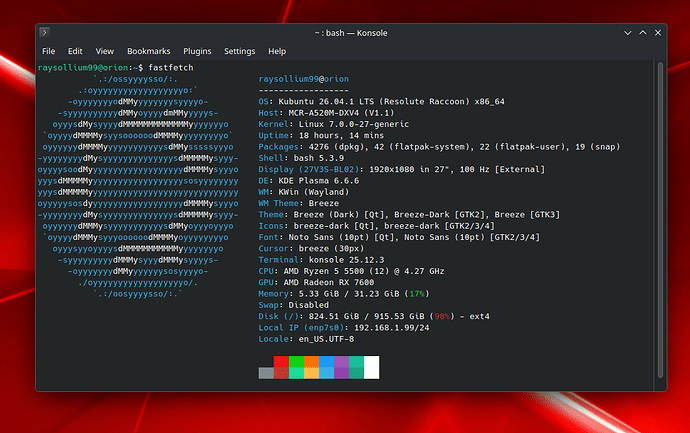Open the Help menu
Image resolution: width=690 pixels, height=433 pixels.
coord(277,51)
